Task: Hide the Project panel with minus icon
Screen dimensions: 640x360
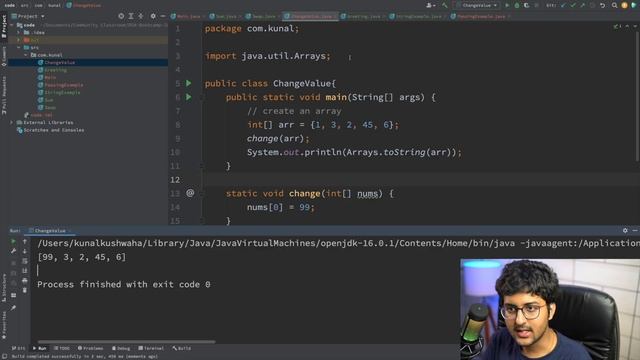Action: click(x=163, y=16)
